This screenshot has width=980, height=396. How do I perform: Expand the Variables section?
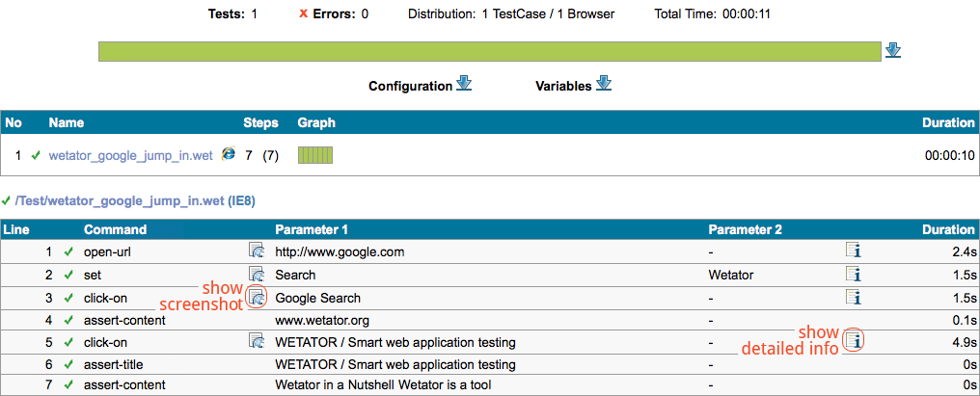pyautogui.click(x=604, y=84)
